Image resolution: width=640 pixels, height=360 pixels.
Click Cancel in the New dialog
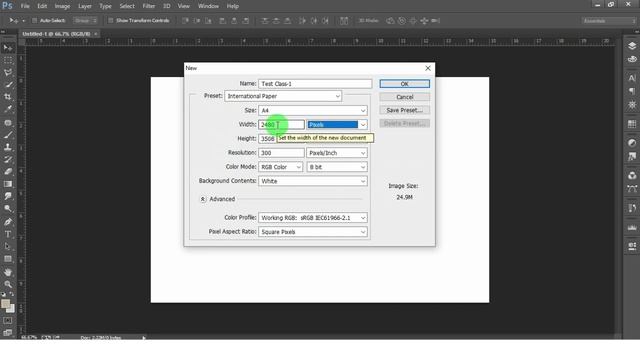click(x=404, y=97)
